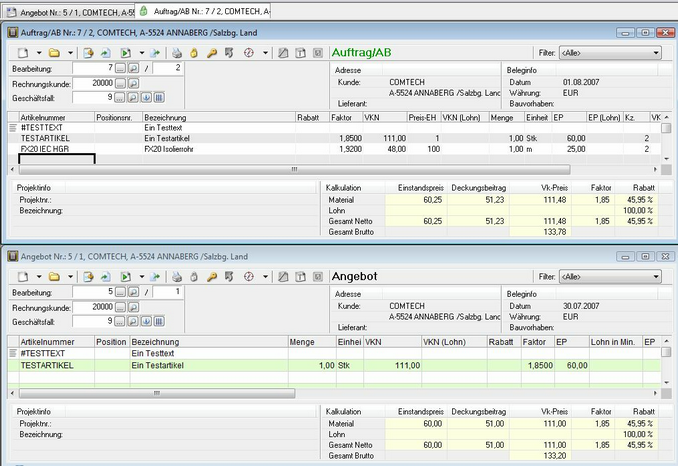Click the printer icon in Auftrag/AB toolbar
678x466 pixels.
coord(176,53)
